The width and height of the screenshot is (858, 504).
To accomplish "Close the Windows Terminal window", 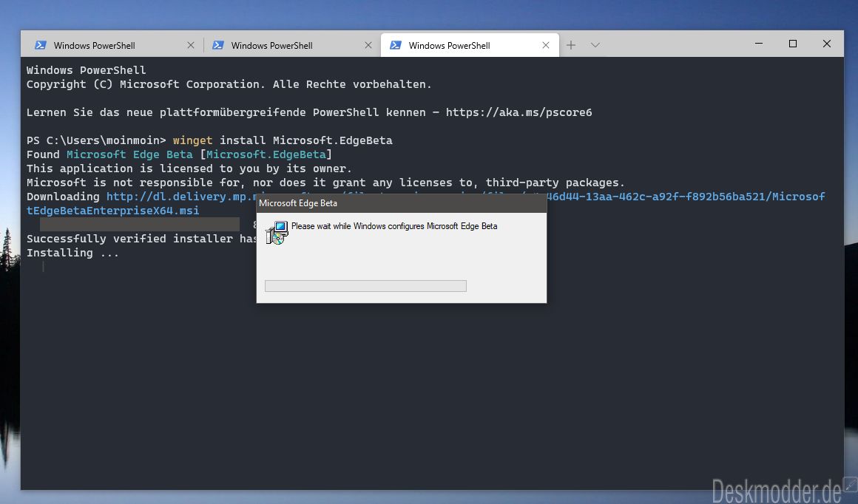I will (x=827, y=44).
